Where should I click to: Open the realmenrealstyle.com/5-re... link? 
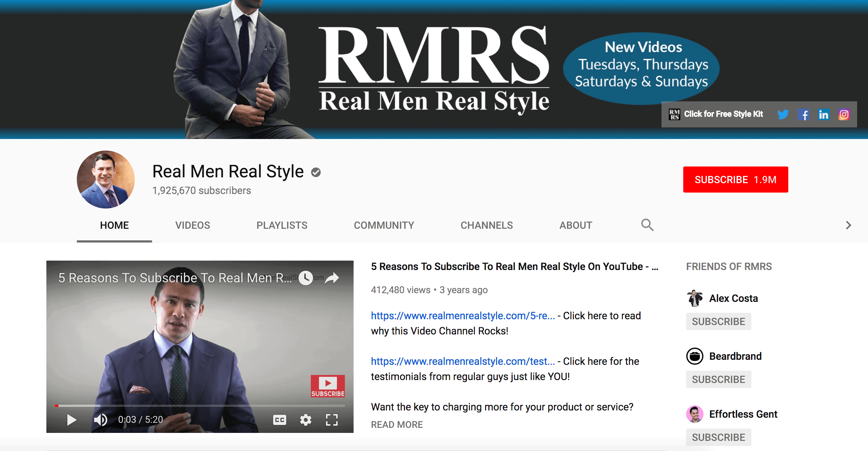463,316
